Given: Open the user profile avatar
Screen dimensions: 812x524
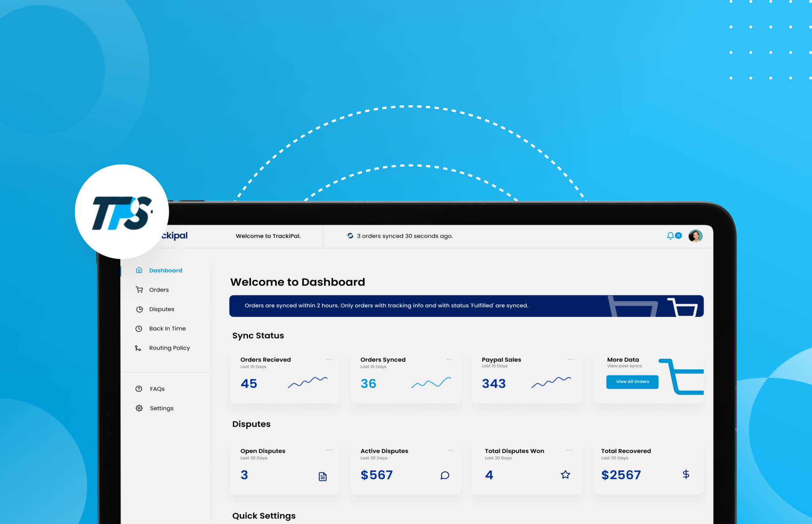Looking at the screenshot, I should pyautogui.click(x=695, y=236).
